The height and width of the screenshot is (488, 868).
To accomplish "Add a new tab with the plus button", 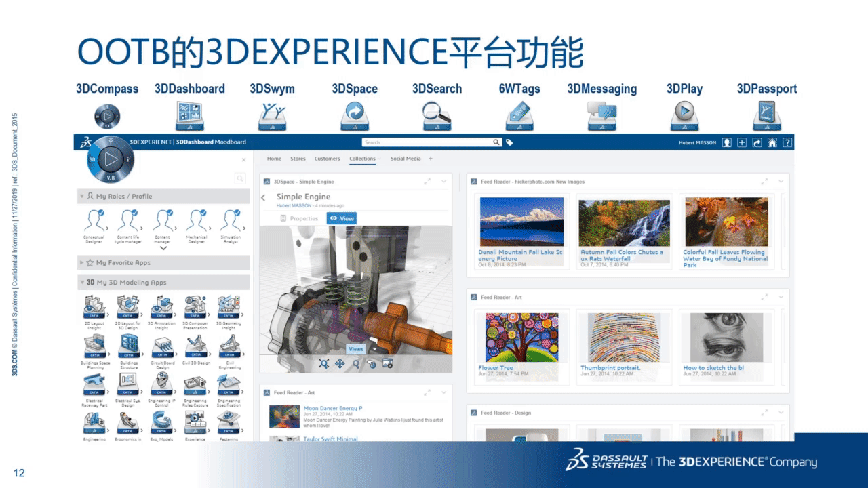I will pyautogui.click(x=431, y=159).
